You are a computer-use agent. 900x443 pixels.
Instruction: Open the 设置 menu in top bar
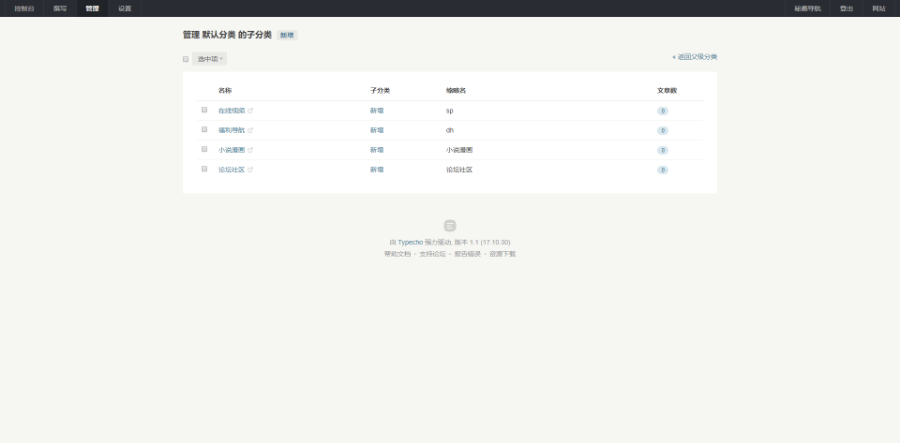tap(124, 8)
